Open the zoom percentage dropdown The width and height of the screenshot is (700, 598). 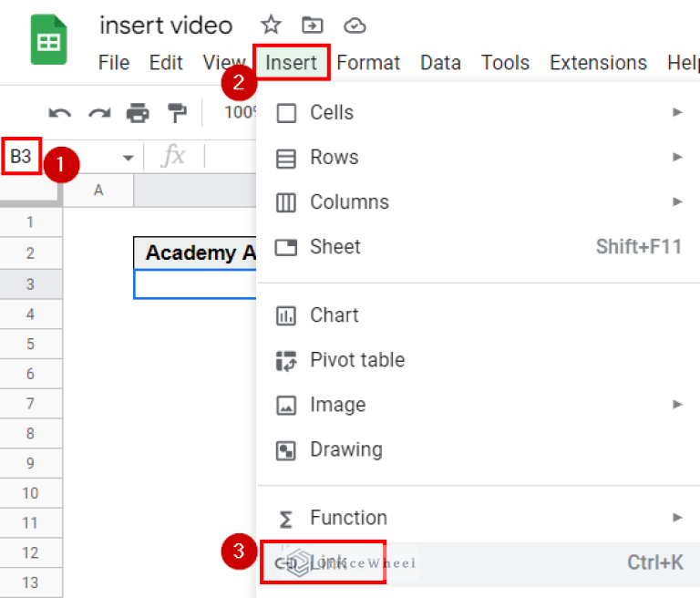[241, 112]
